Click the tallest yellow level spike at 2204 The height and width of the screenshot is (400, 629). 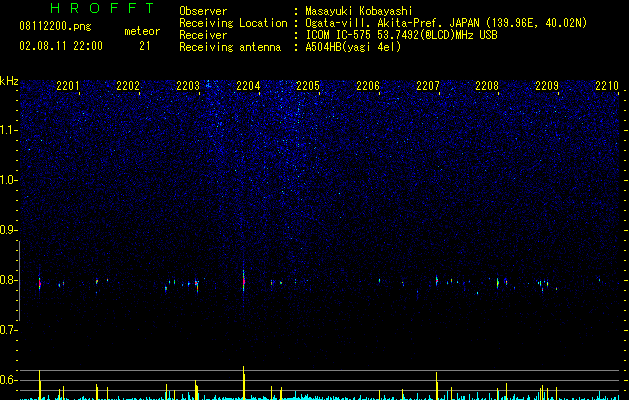[x=244, y=383]
